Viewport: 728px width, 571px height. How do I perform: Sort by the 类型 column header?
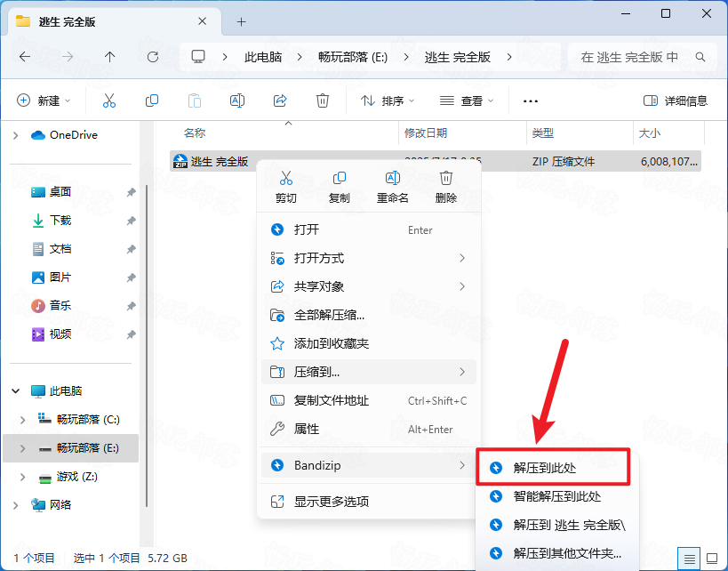click(543, 133)
